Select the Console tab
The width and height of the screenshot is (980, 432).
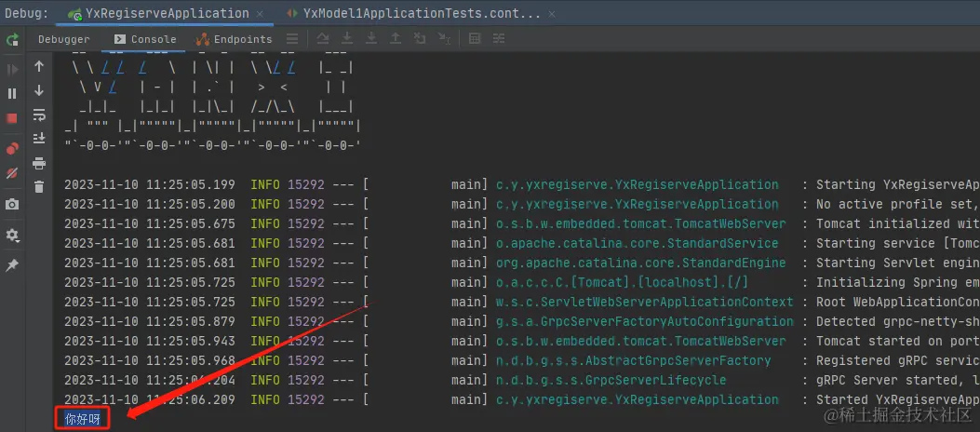(145, 39)
